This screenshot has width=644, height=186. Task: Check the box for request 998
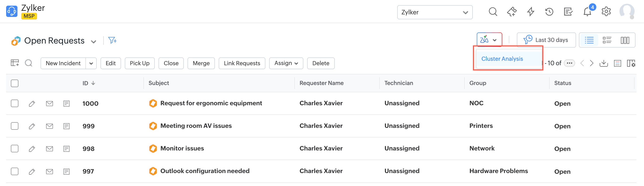15,149
